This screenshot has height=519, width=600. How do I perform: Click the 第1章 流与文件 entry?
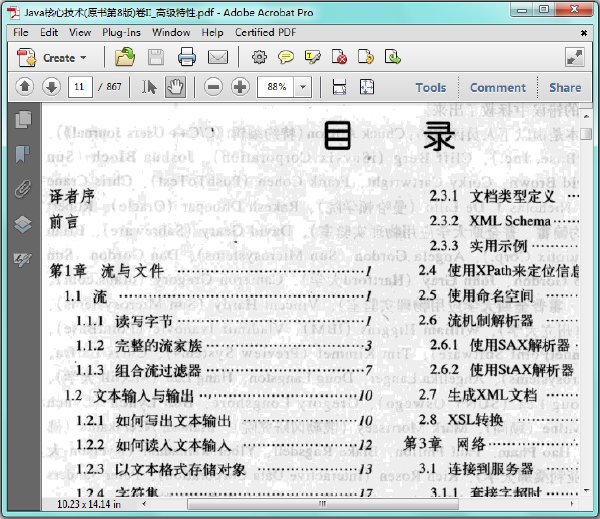(x=210, y=271)
